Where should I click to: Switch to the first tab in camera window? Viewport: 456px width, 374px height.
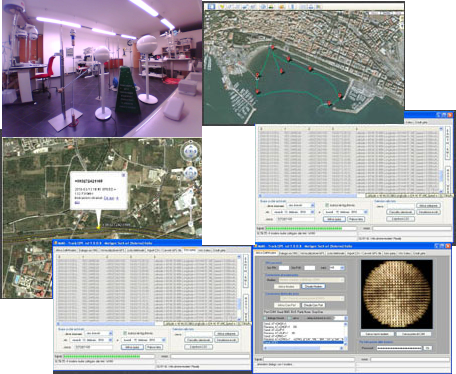[x=266, y=253]
